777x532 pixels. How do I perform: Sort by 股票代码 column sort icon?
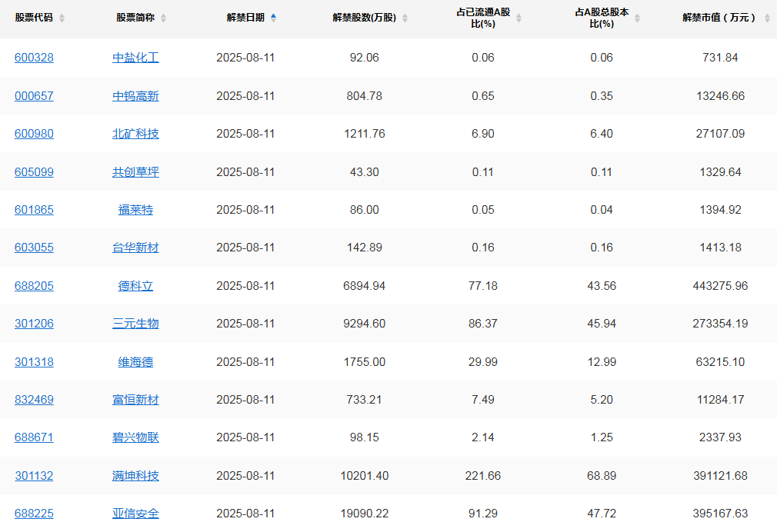pos(62,18)
